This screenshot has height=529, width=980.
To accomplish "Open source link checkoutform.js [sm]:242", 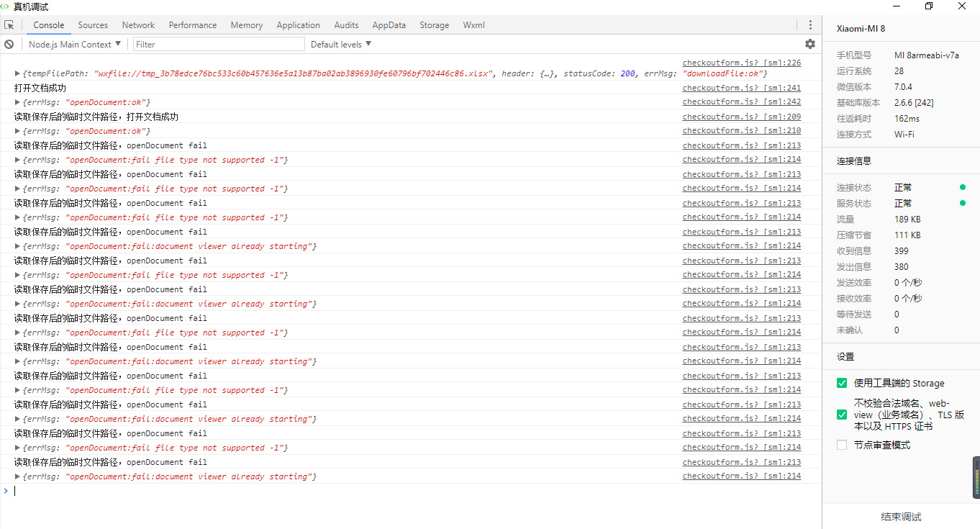I will pos(742,102).
